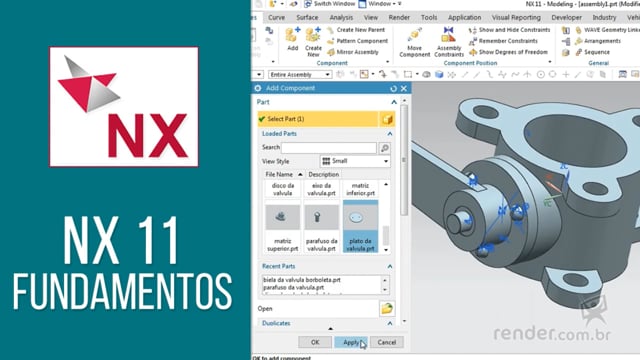Screen dimensions: 640x360
Task: Collapse the Recent Parts section
Action: pos(390,266)
